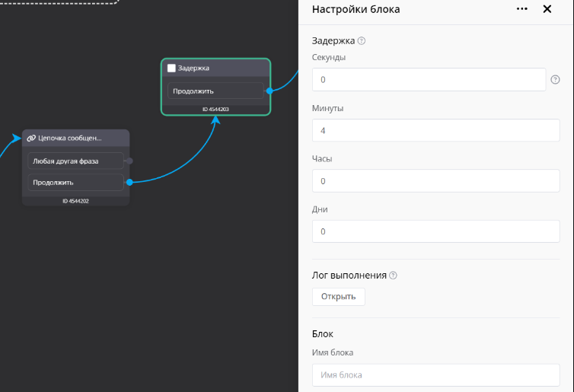Click the ID 4544202 label
This screenshot has height=392, width=574.
pyautogui.click(x=75, y=201)
